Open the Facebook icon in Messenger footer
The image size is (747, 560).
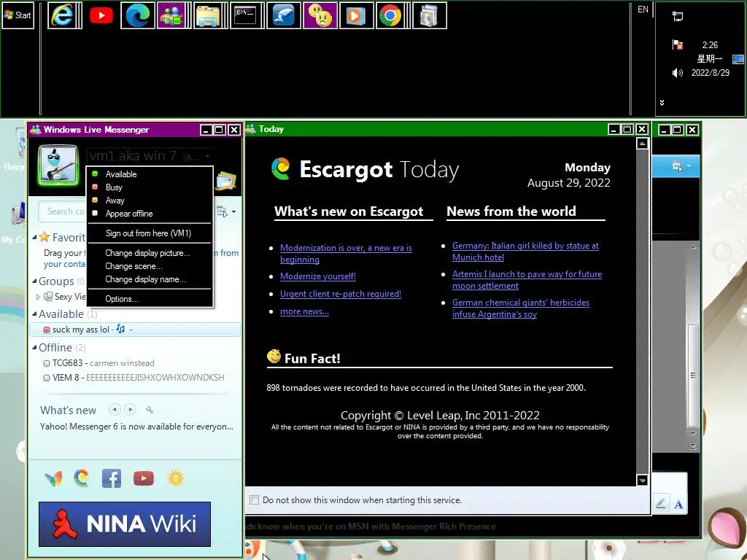point(112,478)
